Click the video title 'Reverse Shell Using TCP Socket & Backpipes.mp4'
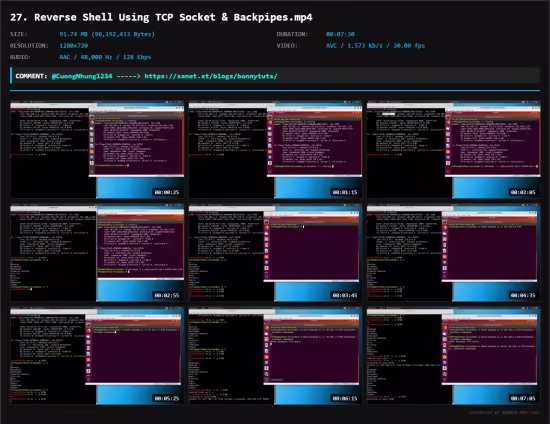Image resolution: width=550 pixels, height=424 pixels. point(161,17)
